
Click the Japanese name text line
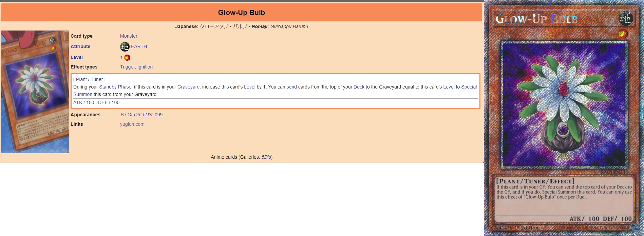point(242,26)
